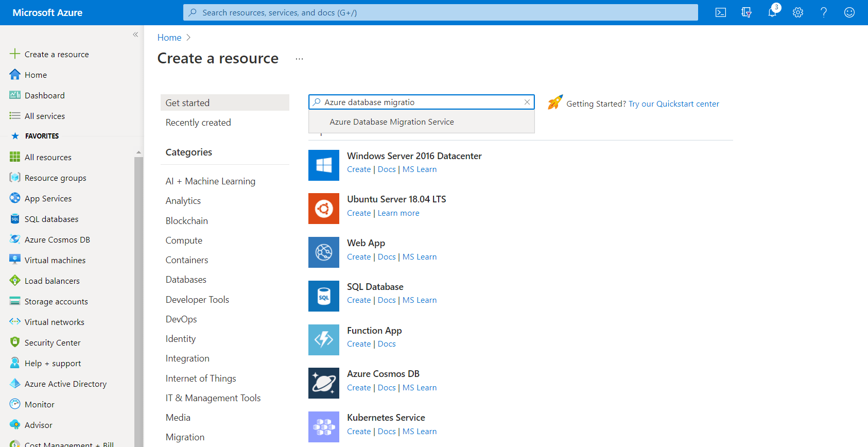The width and height of the screenshot is (868, 447).
Task: Open the Databases category
Action: (x=186, y=280)
